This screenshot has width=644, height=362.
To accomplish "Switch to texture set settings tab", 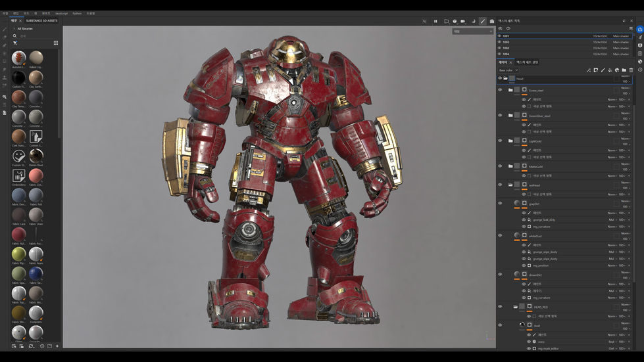I will click(527, 62).
